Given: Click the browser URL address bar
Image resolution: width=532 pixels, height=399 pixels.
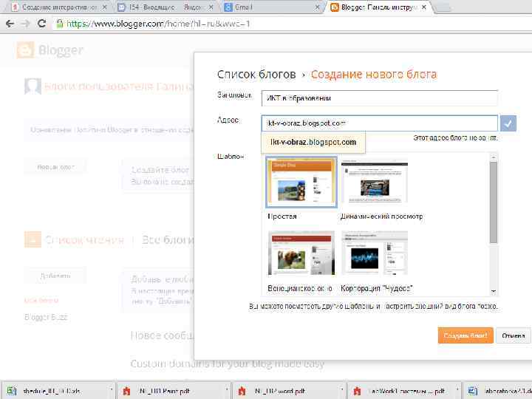Looking at the screenshot, I should point(292,24).
